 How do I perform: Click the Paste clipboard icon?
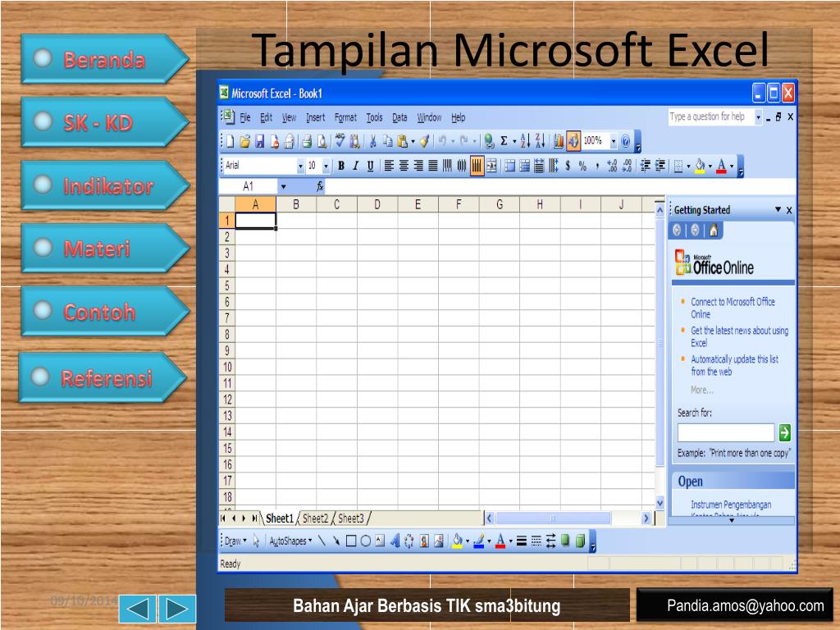pyautogui.click(x=402, y=141)
